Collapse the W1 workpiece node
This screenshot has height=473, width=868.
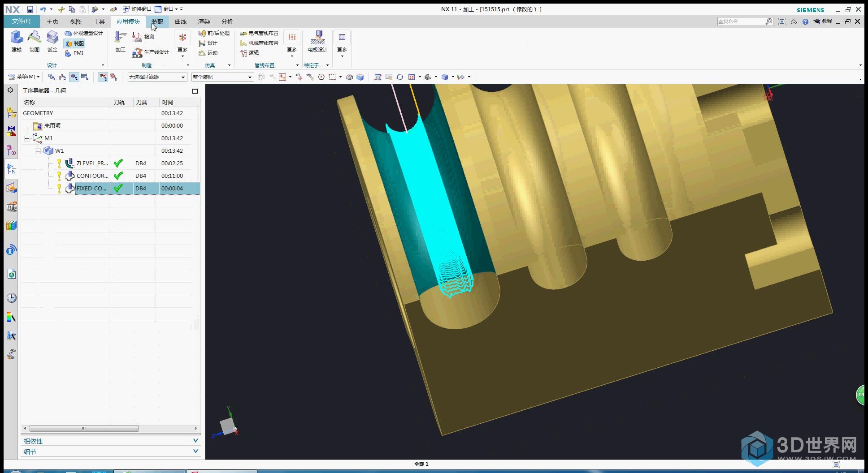[38, 151]
